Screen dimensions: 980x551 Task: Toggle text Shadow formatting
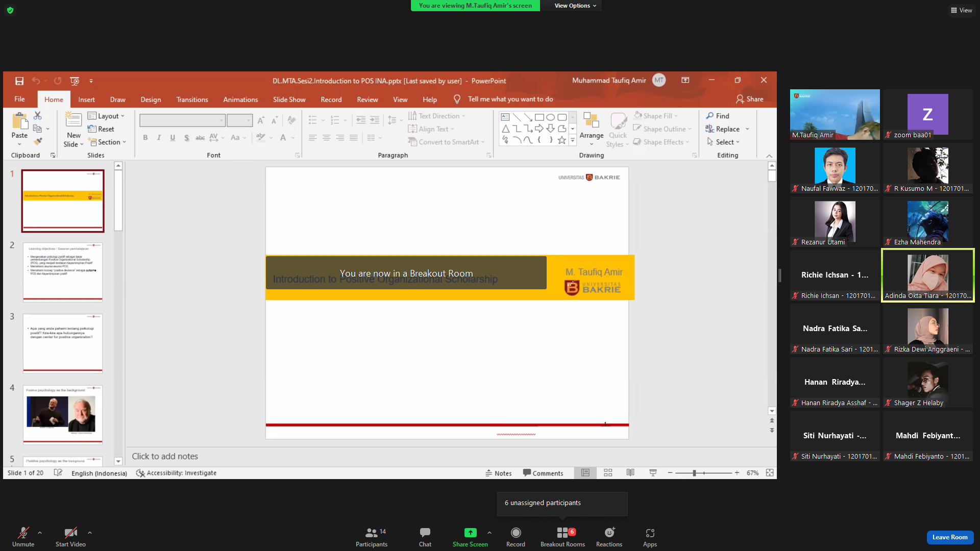click(x=186, y=138)
